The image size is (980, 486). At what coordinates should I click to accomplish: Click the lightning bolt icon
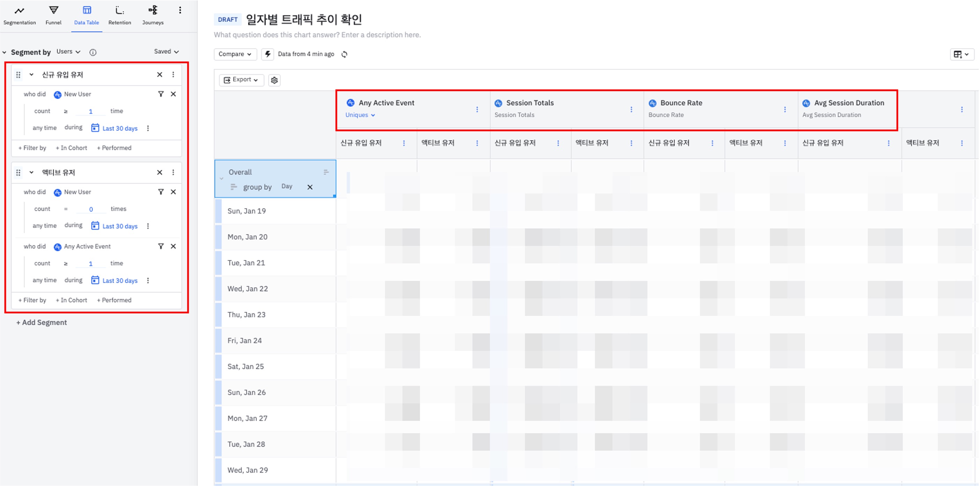click(268, 54)
